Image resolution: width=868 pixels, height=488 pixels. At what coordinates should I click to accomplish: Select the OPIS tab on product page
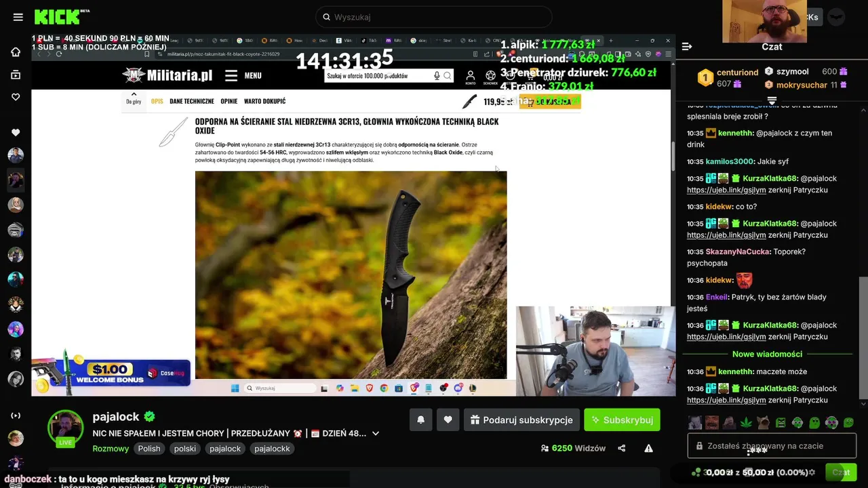click(157, 101)
